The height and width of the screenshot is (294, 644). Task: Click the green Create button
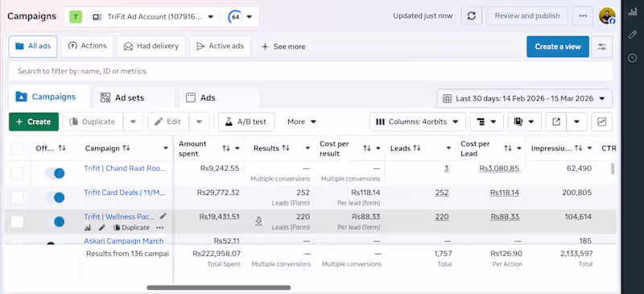coord(34,122)
